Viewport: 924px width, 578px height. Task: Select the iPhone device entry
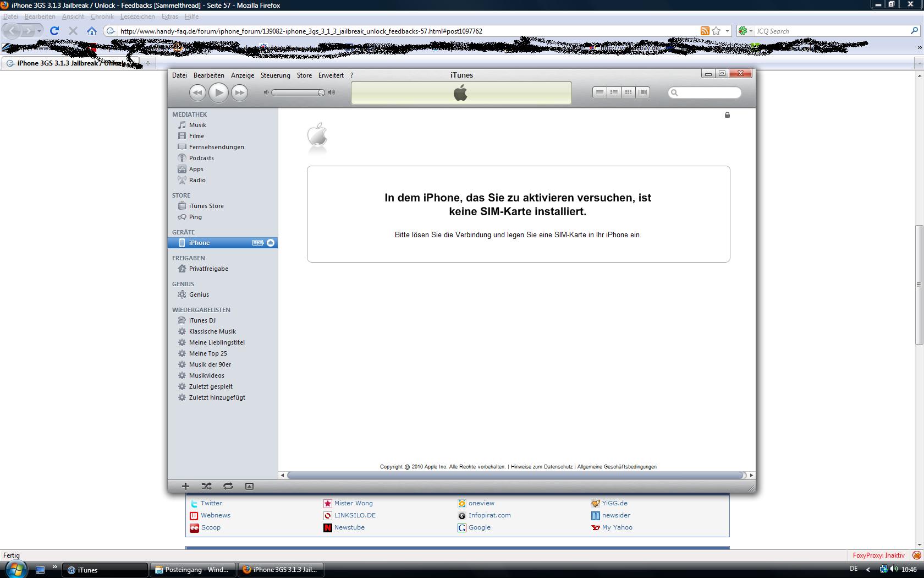pos(223,243)
